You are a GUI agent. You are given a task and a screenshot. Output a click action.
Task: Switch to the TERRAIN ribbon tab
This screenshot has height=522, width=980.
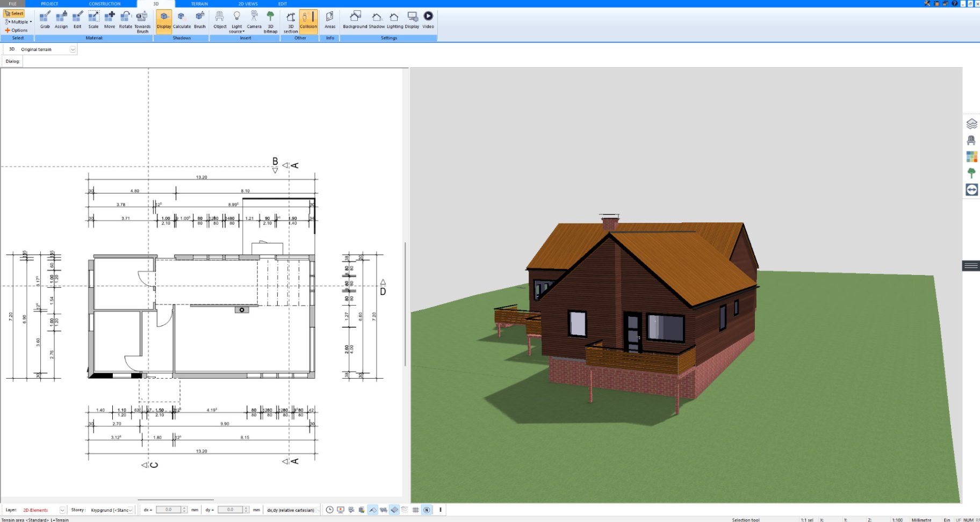[x=199, y=4]
